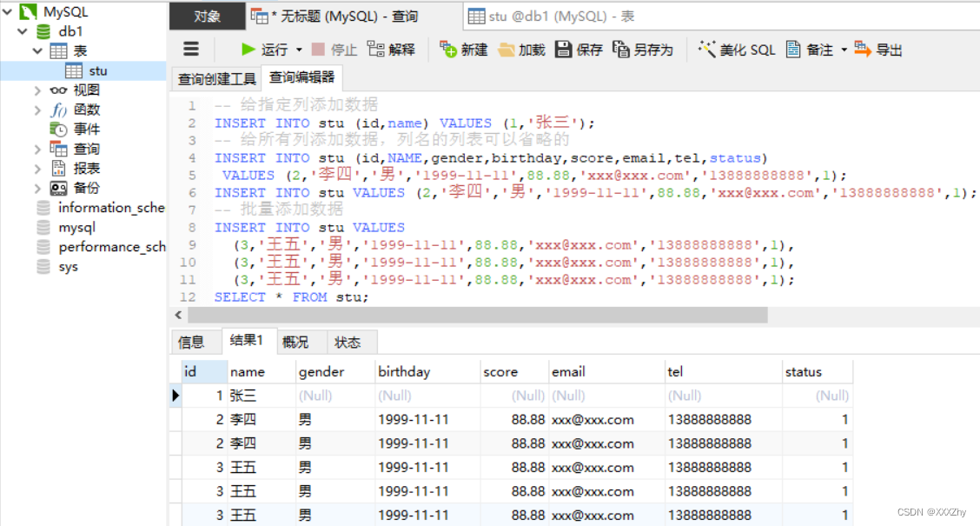
Task: Click the editor's scroll-left arrow
Action: pos(179,316)
